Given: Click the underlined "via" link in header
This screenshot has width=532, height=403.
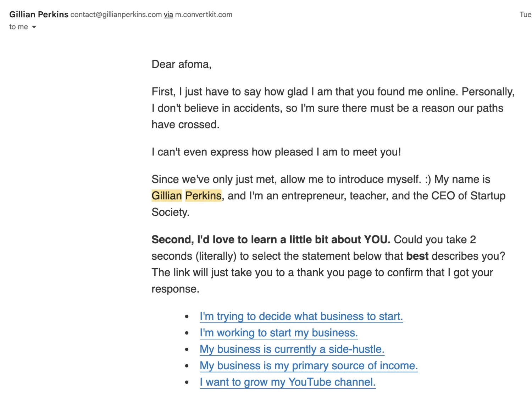Looking at the screenshot, I should tap(168, 15).
